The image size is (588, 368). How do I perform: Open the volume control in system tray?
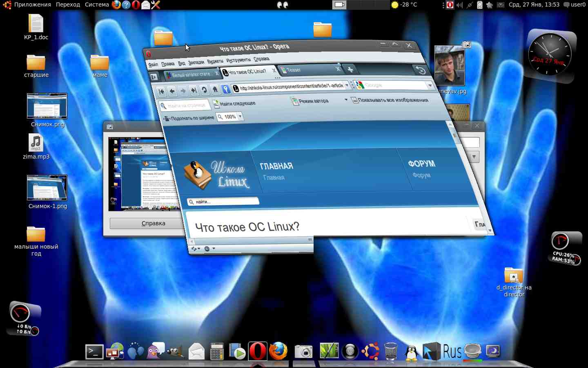point(459,5)
